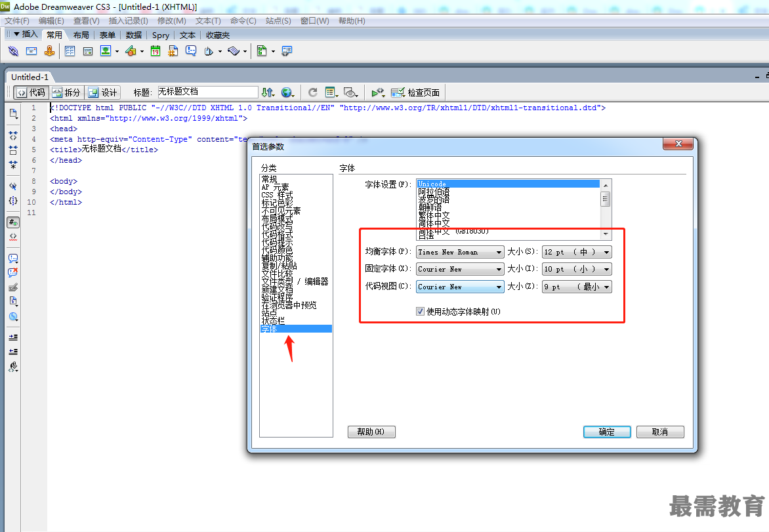769x532 pixels.
Task: Format source code icon in coding toolbar
Action: pos(13,366)
